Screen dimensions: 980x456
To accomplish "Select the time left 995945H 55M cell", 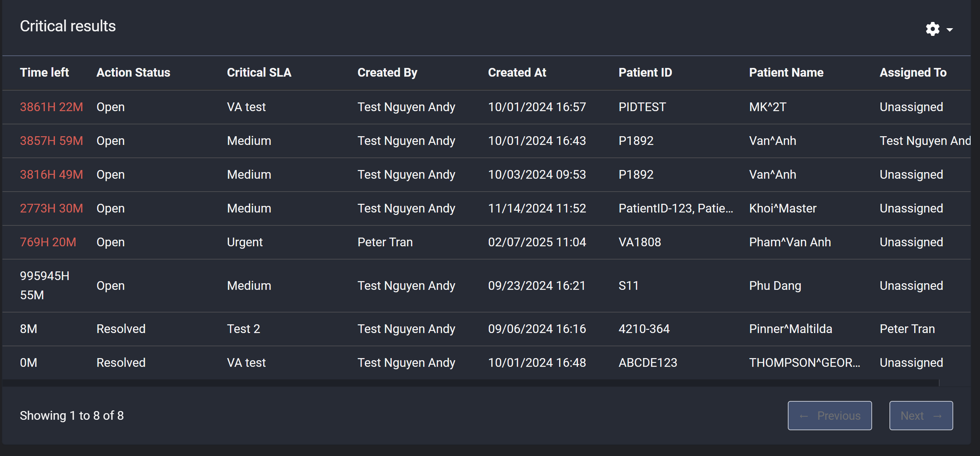I will click(45, 285).
